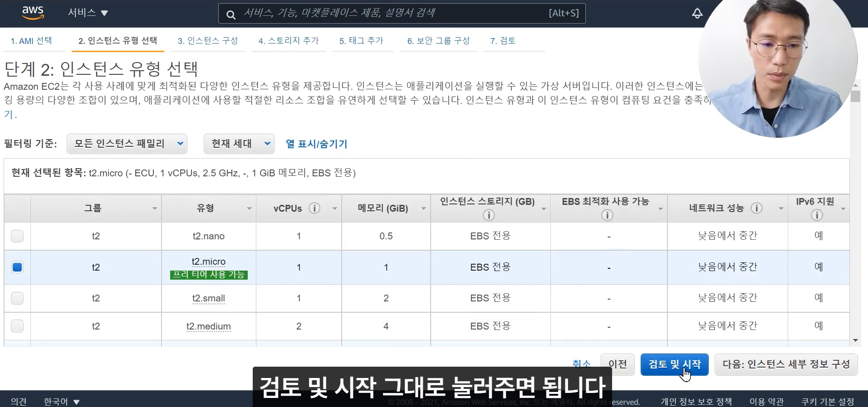Open the t2.small type link
The width and height of the screenshot is (868, 407).
[x=209, y=298]
